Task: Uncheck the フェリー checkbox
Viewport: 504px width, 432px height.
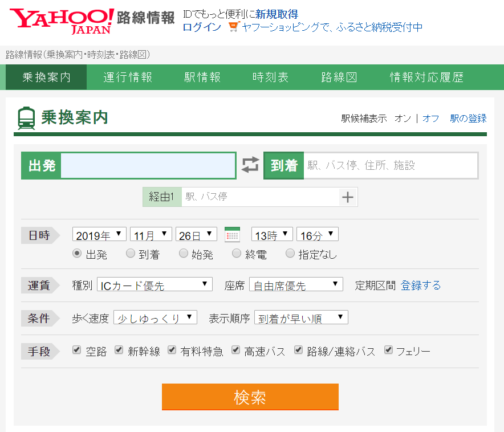Action: [x=388, y=350]
